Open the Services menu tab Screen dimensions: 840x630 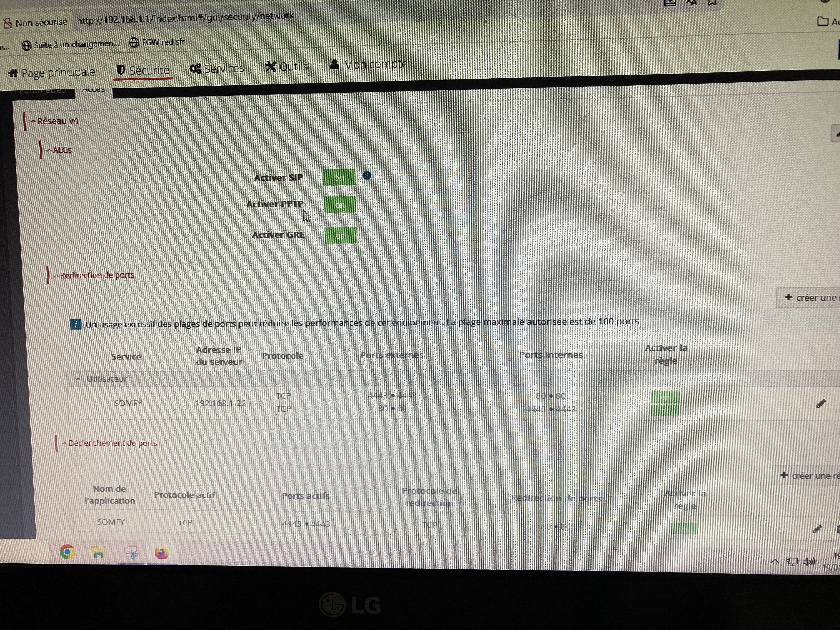217,69
